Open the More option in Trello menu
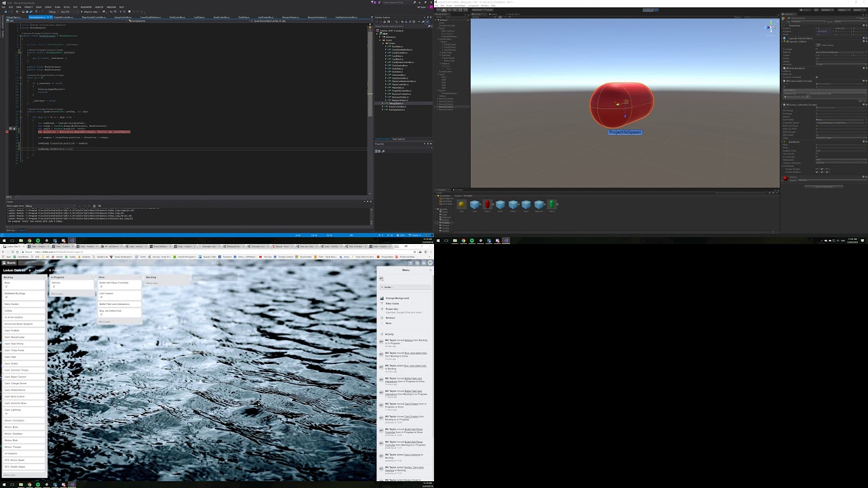The width and height of the screenshot is (868, 488). [x=389, y=323]
